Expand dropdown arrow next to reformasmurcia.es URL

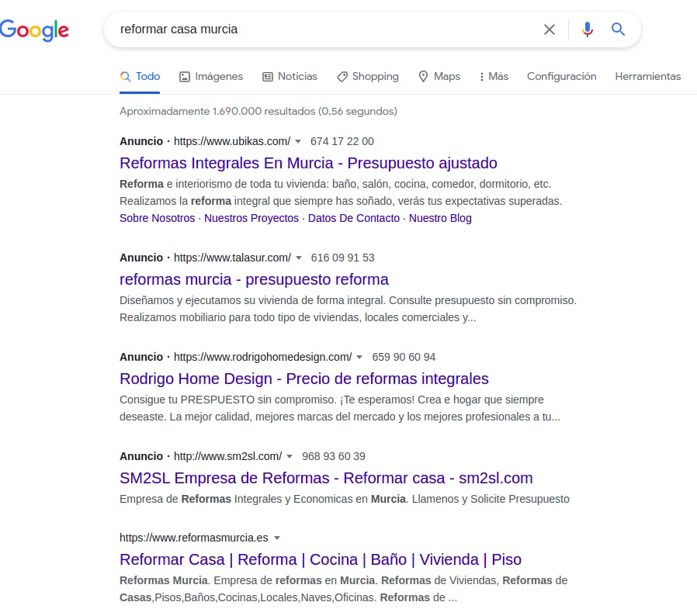point(277,538)
